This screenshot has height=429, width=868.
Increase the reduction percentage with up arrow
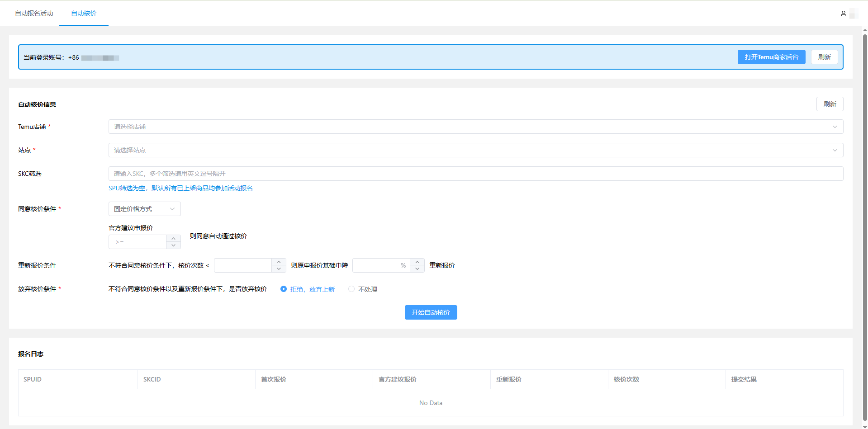[417, 262]
